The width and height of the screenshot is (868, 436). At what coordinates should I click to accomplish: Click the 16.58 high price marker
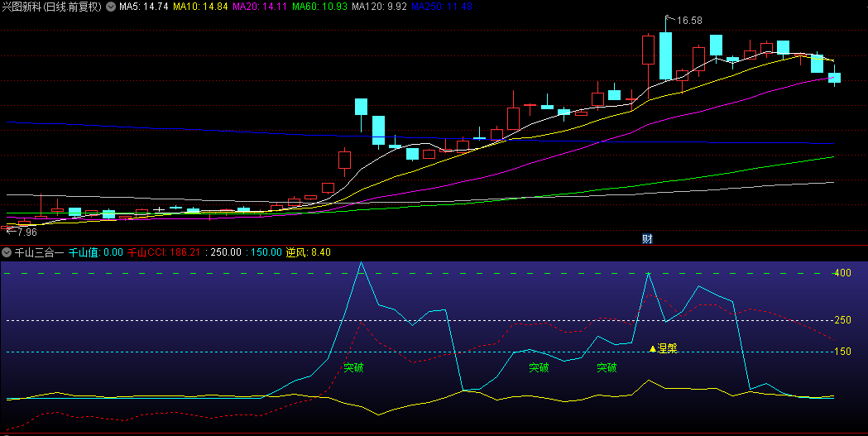[688, 21]
